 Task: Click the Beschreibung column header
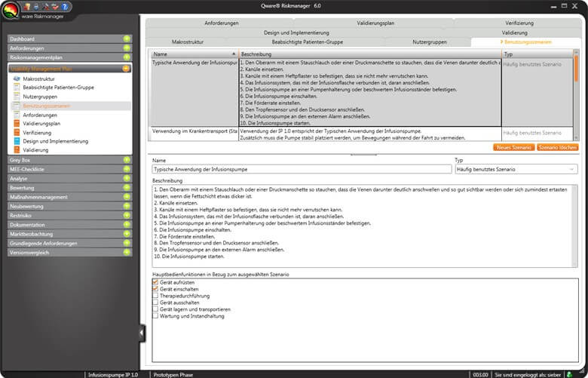(369, 54)
